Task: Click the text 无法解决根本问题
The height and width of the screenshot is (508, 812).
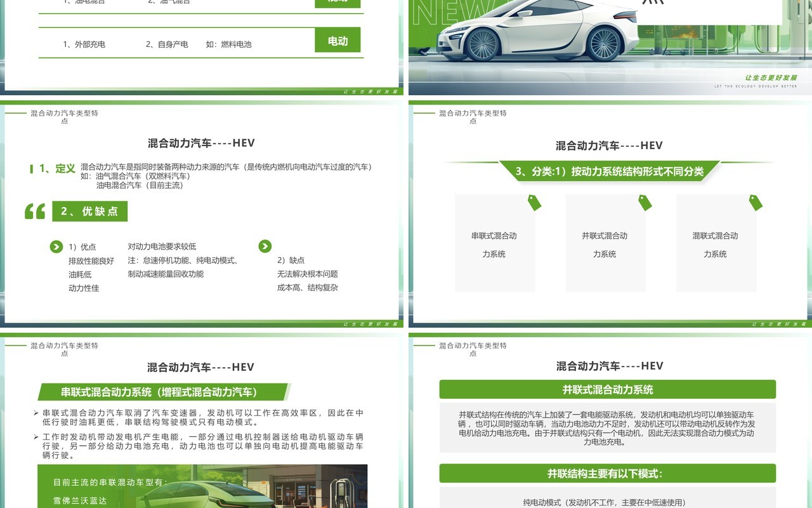Action: [x=308, y=274]
